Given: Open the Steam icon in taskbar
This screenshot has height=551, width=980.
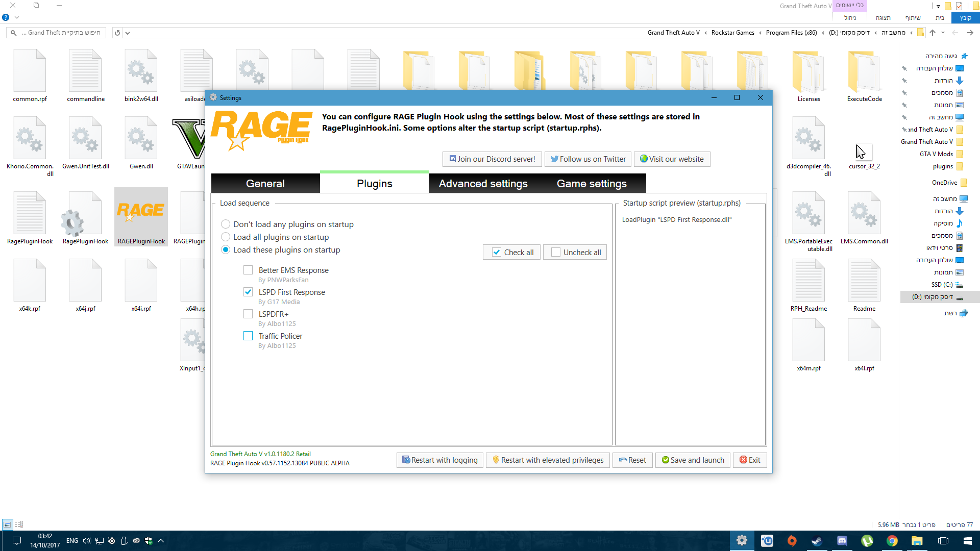Looking at the screenshot, I should pos(817,541).
